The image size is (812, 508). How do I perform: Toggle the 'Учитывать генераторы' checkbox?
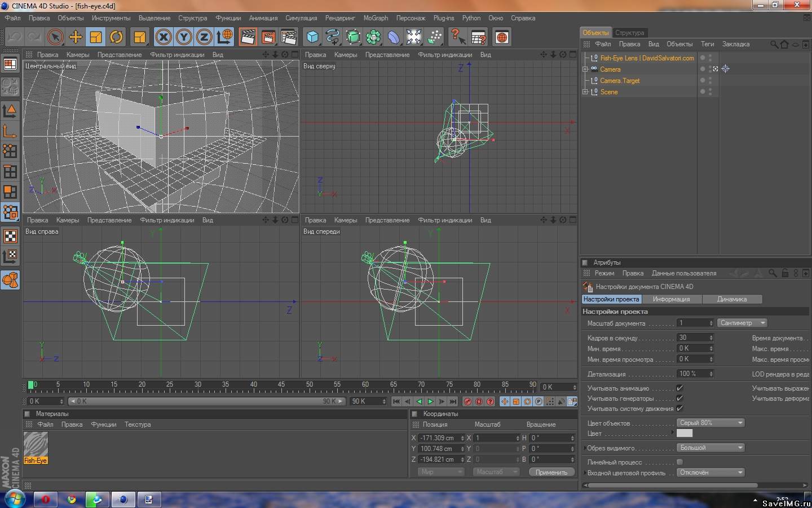tap(679, 398)
